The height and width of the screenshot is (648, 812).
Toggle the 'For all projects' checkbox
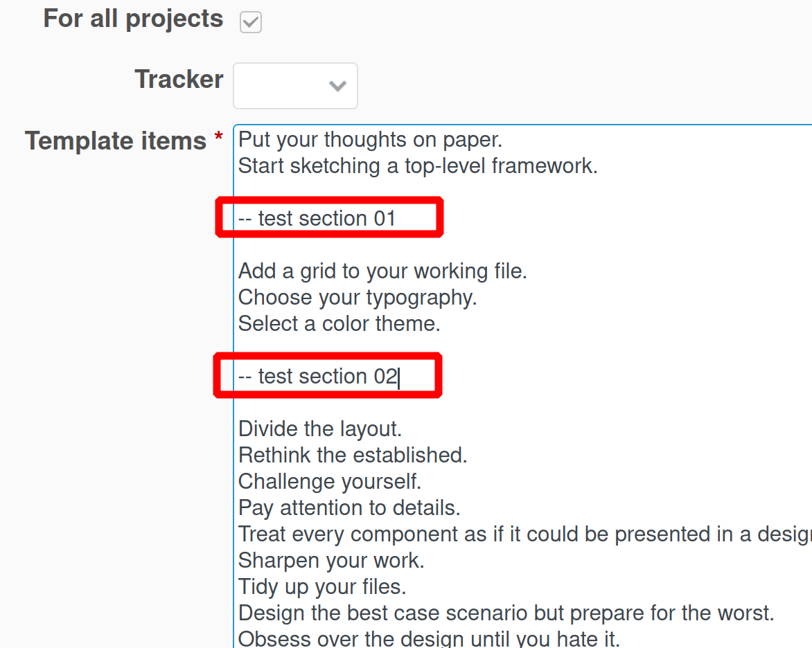coord(249,21)
